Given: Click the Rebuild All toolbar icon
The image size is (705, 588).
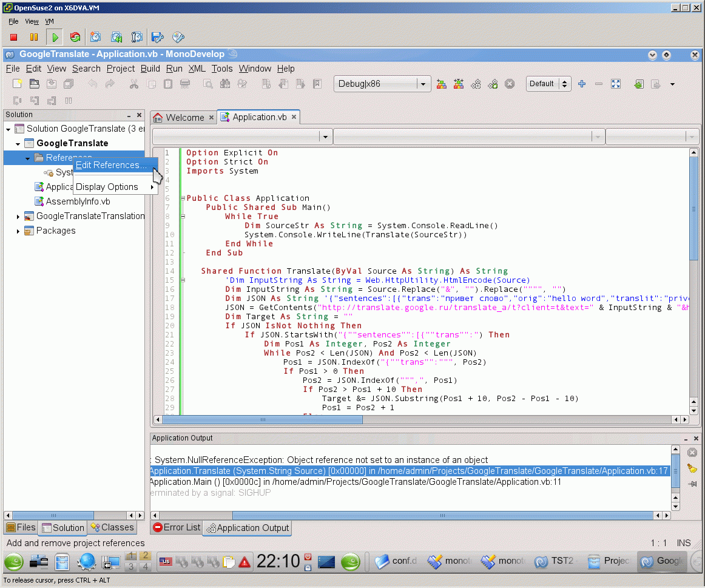Looking at the screenshot, I should pyautogui.click(x=459, y=84).
